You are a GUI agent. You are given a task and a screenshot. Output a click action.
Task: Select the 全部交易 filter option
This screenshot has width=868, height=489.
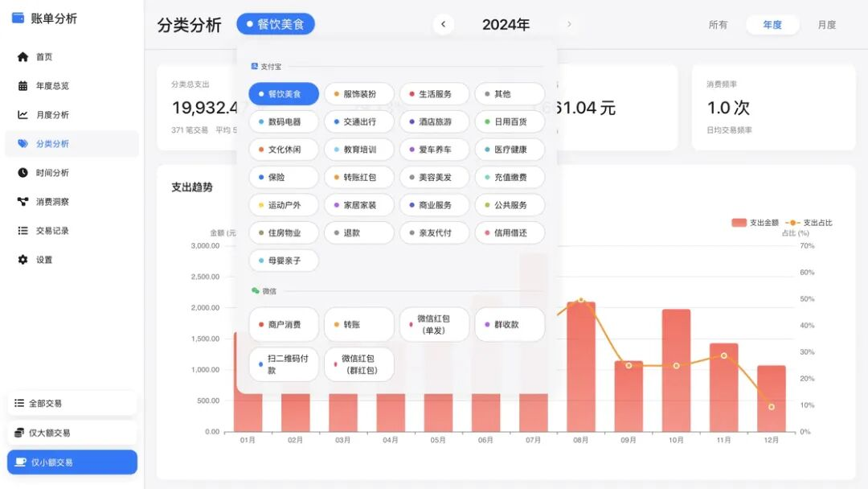(72, 404)
